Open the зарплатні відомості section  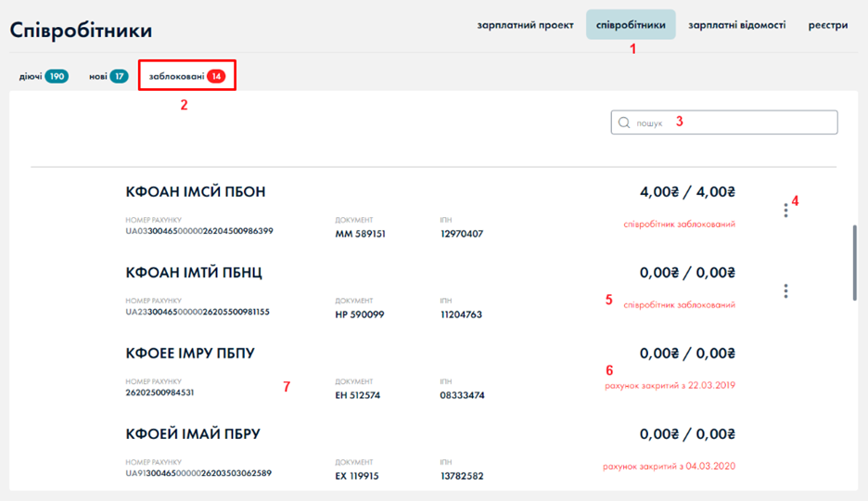[736, 25]
